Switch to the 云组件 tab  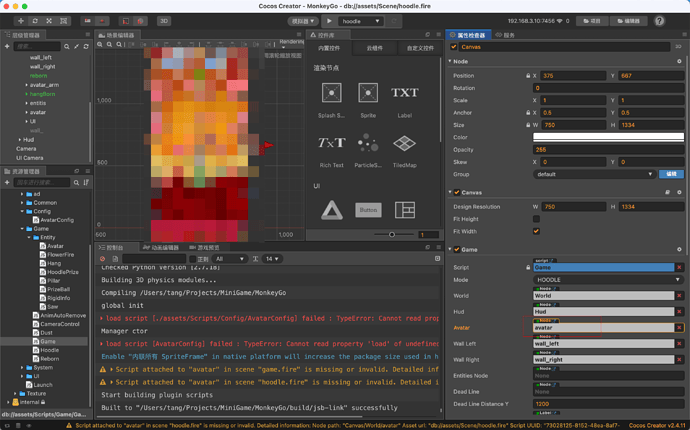(374, 48)
